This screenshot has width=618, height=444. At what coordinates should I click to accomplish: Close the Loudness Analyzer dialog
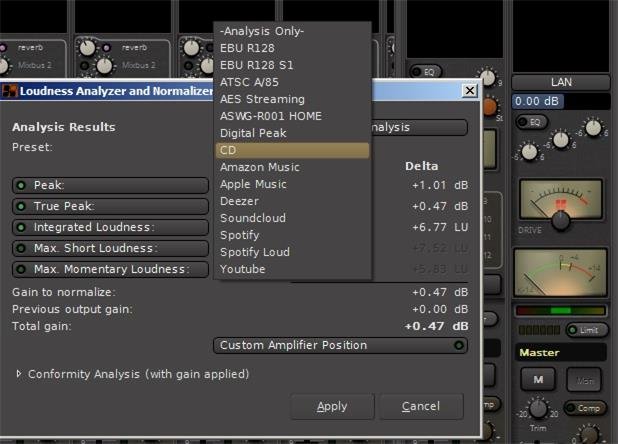469,91
